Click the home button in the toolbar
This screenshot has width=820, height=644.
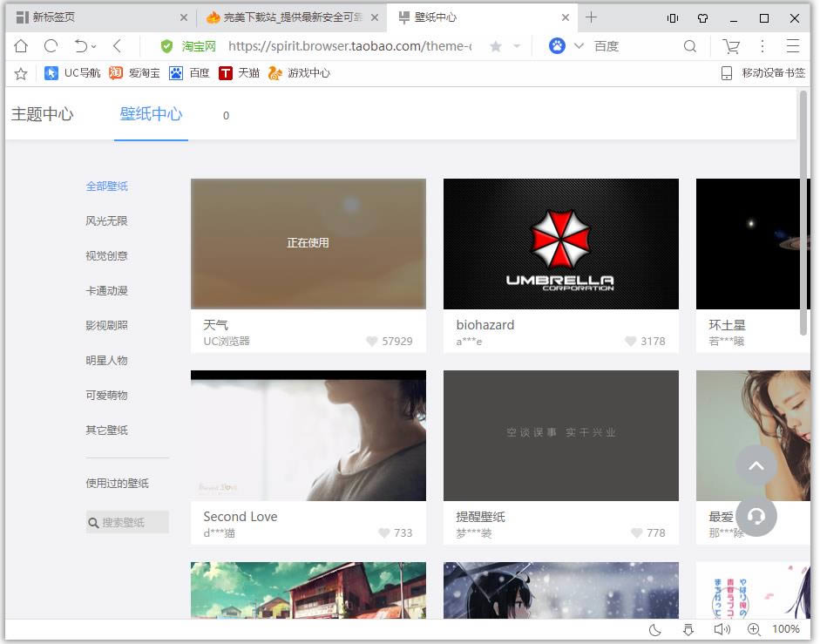[21, 46]
